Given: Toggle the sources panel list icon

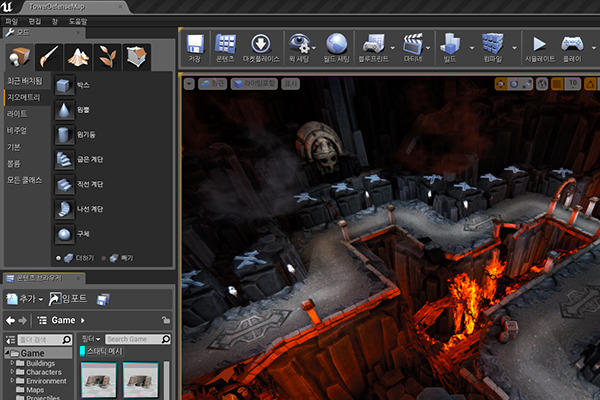Looking at the screenshot, I should [11, 340].
